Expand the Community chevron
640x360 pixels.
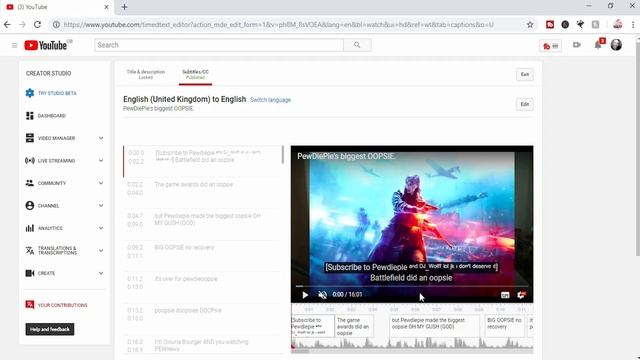pos(101,183)
